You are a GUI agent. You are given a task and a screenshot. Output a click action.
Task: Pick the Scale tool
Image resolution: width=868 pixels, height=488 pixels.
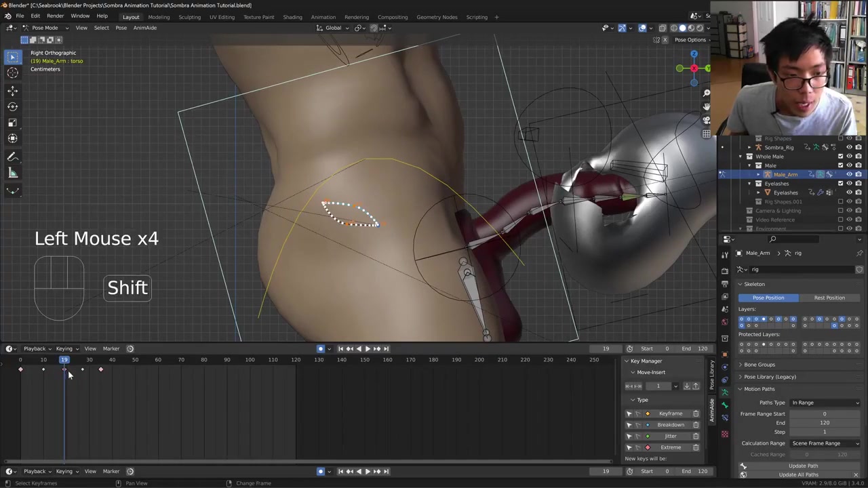click(12, 123)
